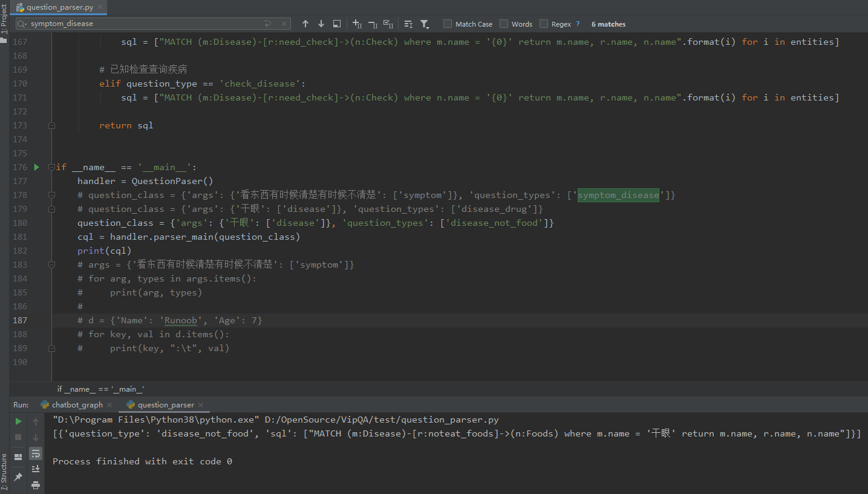Toggle multiple-line search mode icon

tap(408, 24)
